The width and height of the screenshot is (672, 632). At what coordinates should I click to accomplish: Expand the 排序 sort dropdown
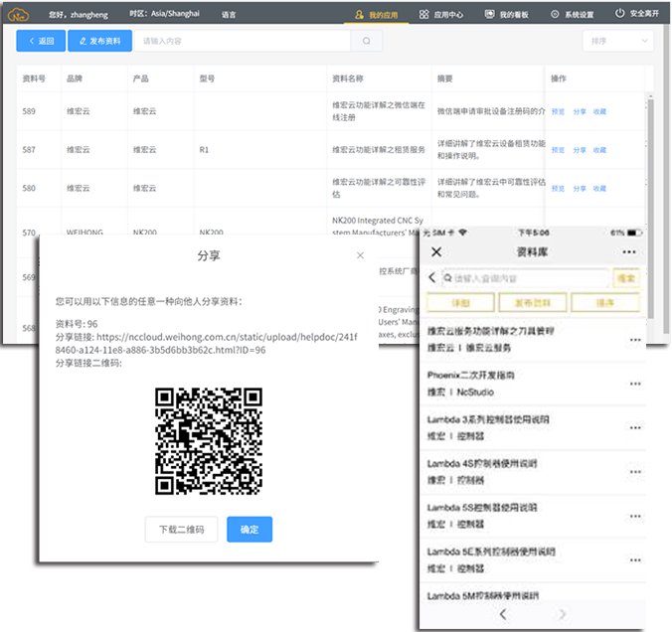(x=618, y=41)
